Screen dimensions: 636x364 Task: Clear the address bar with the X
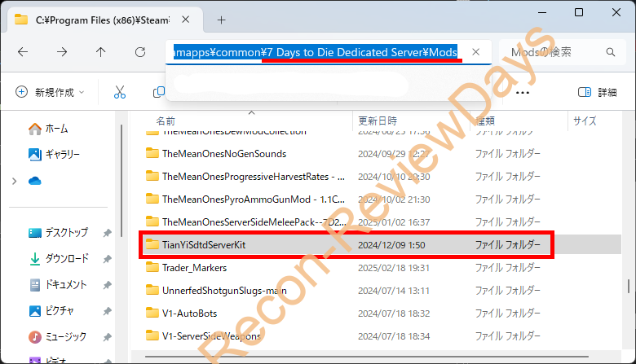pyautogui.click(x=476, y=52)
